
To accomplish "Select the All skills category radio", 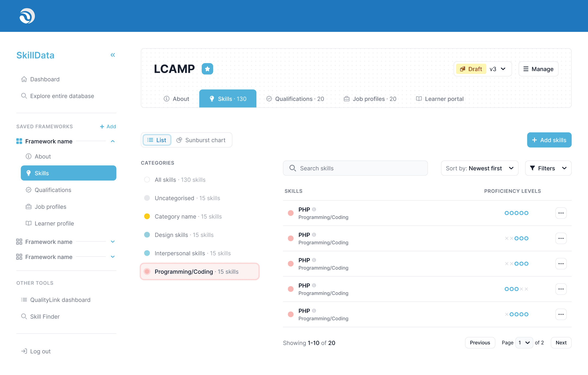I will click(x=147, y=180).
